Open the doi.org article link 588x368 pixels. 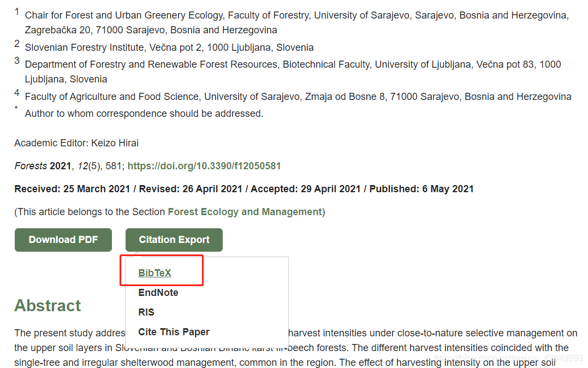coord(204,166)
